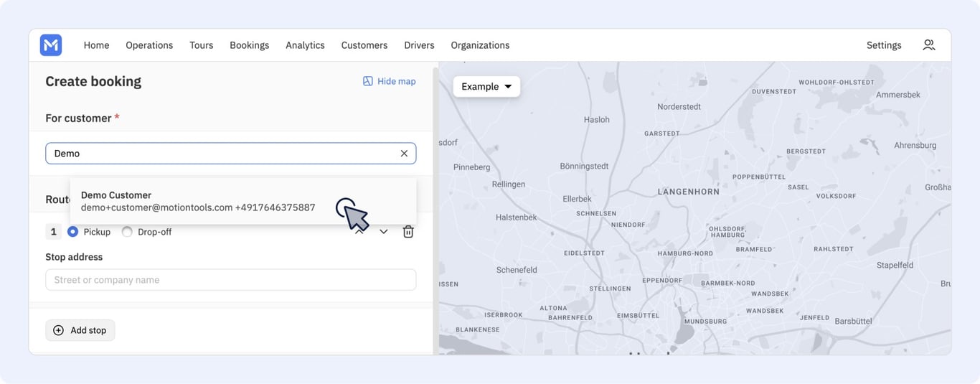Move stop 1 down with chevron

384,232
